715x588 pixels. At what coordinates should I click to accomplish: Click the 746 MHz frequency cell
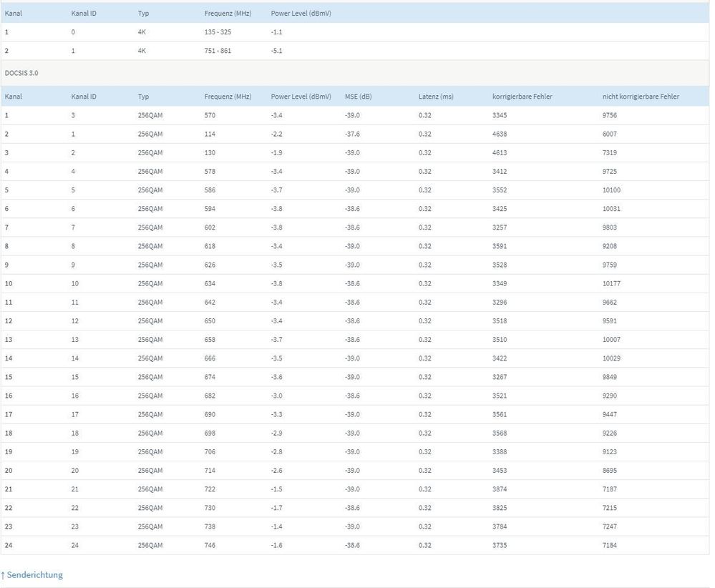(x=210, y=545)
